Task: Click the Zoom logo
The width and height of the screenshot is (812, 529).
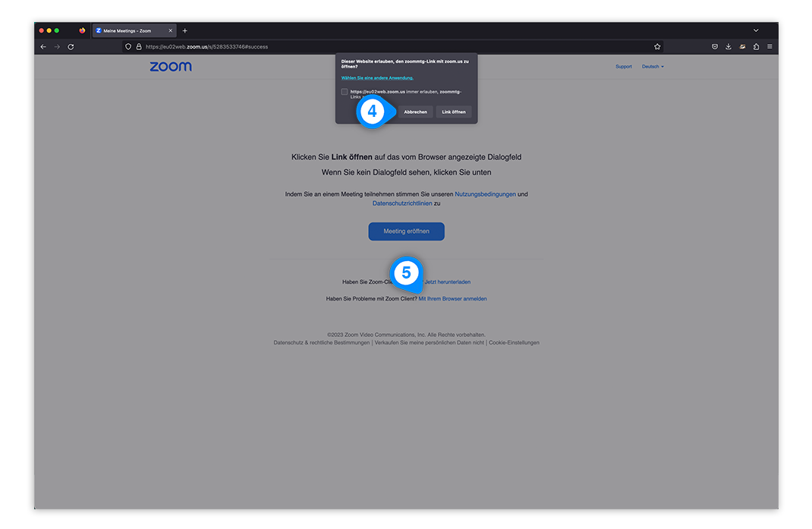Action: point(171,66)
